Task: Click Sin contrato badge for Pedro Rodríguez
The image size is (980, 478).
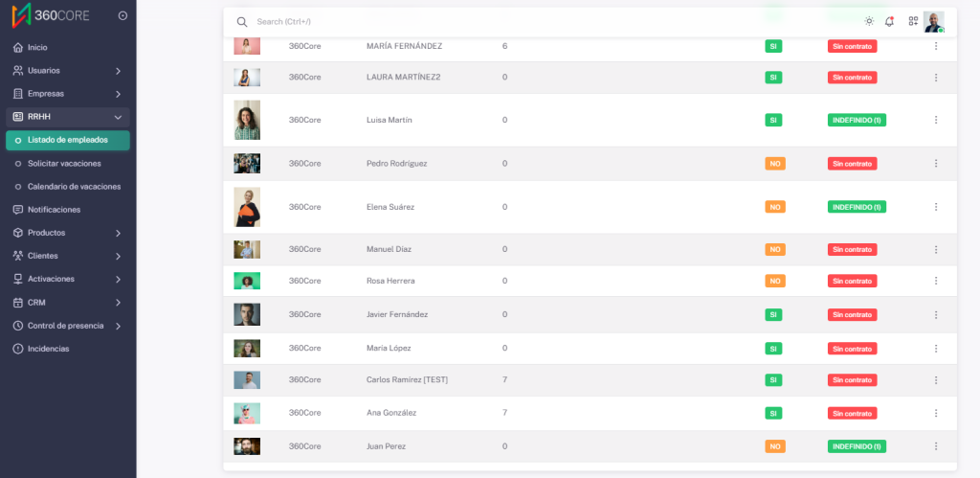Action: [852, 164]
